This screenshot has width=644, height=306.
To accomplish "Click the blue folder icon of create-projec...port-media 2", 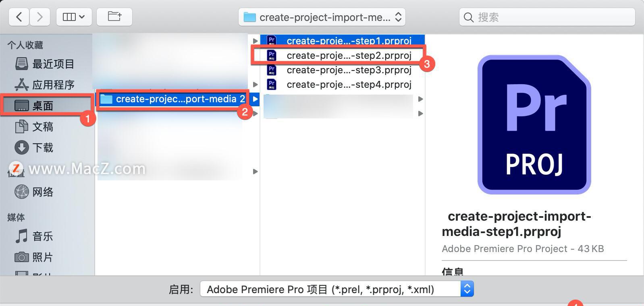I will (x=106, y=99).
